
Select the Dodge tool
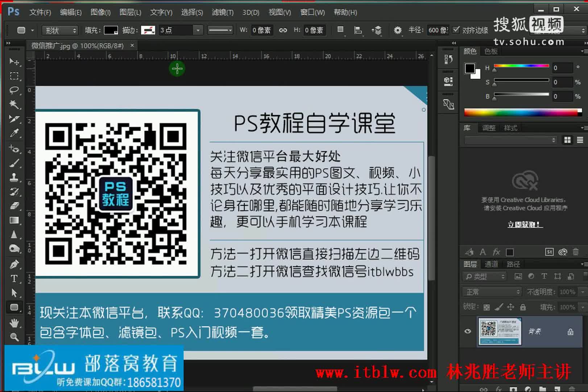click(15, 249)
